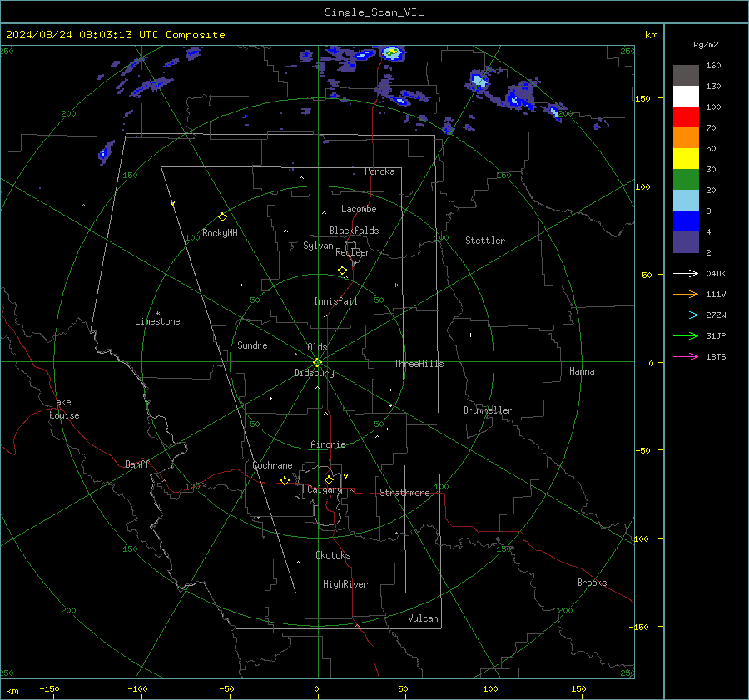Click the cyan 27ZW arrow icon
The image size is (749, 700).
[x=686, y=315]
